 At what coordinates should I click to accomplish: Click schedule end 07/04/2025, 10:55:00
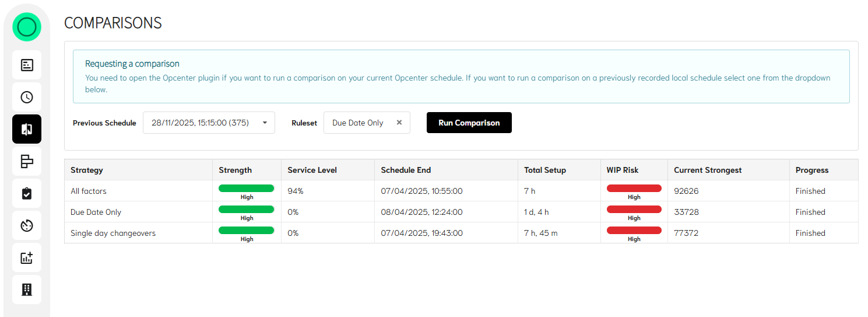(422, 191)
